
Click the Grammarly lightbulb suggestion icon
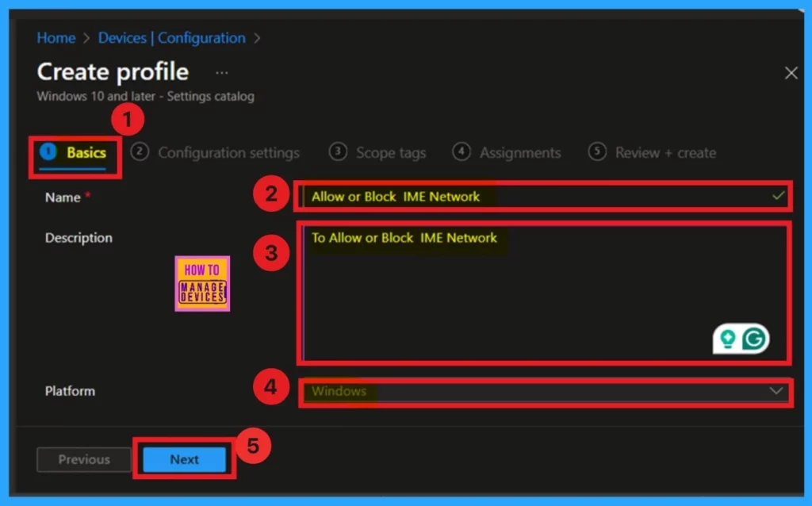tap(728, 339)
